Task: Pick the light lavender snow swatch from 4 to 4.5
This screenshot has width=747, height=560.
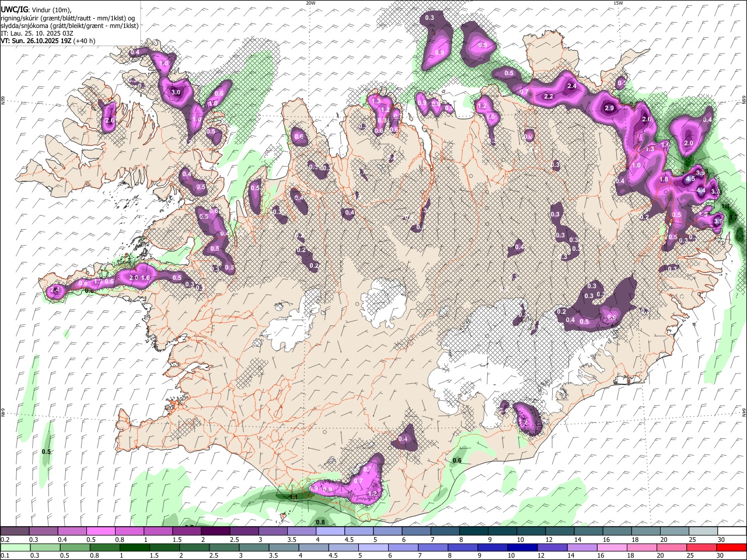Action: tap(330, 531)
